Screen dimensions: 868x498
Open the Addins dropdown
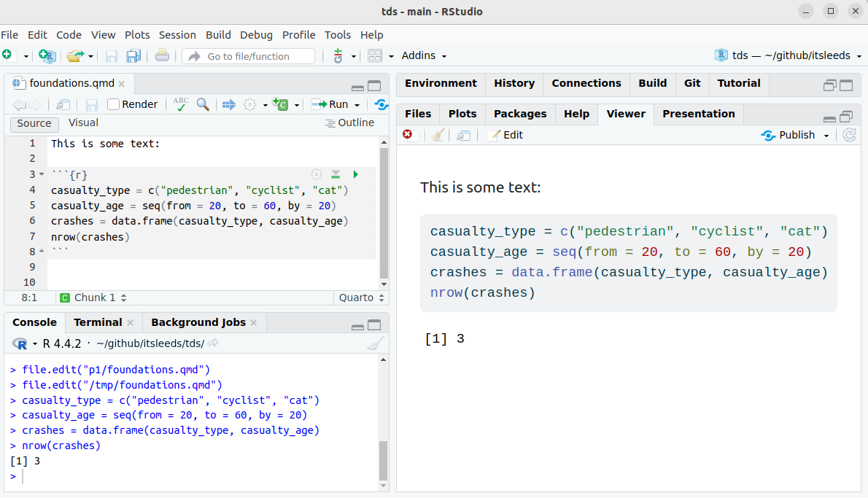[424, 56]
